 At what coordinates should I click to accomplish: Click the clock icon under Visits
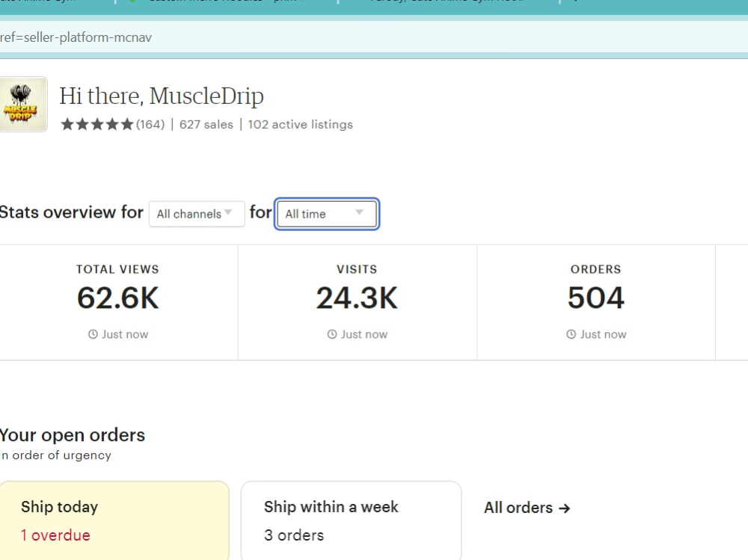[x=332, y=334]
